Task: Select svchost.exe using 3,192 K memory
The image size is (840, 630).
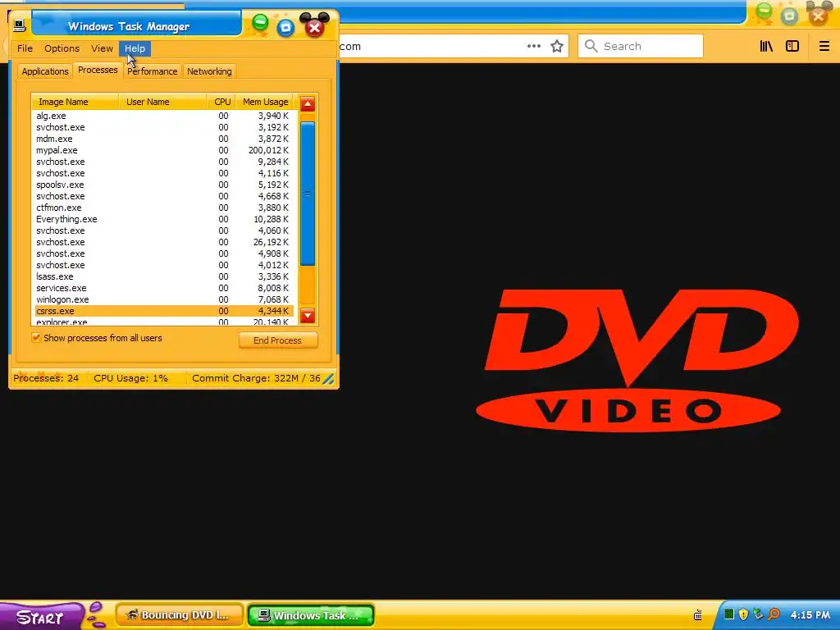Action: tap(162, 127)
